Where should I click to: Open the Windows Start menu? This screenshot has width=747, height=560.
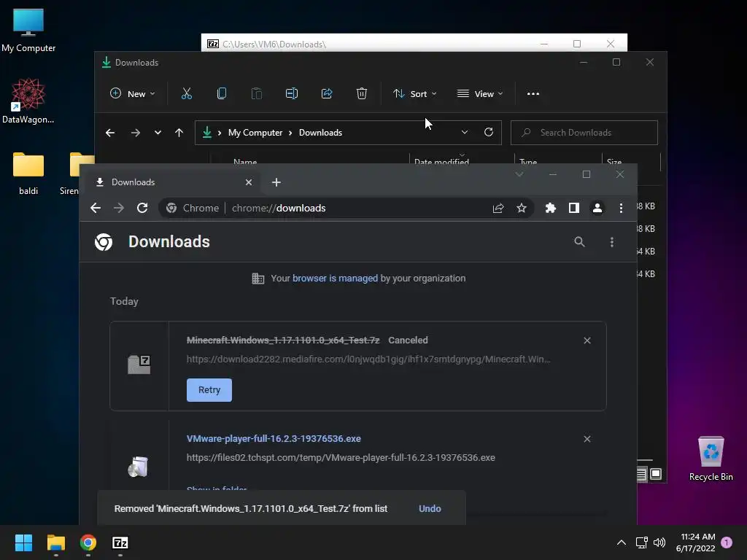click(23, 542)
